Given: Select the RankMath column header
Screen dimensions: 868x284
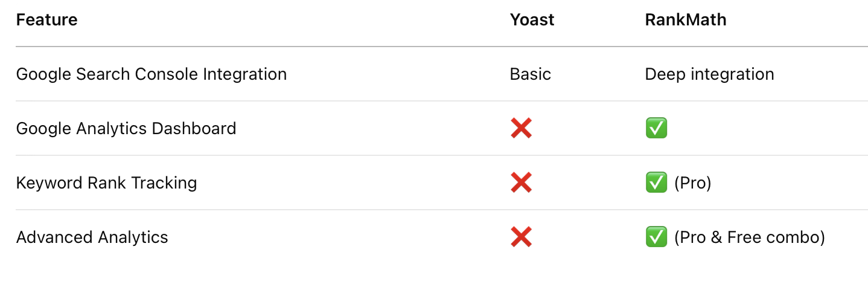Looking at the screenshot, I should (686, 20).
